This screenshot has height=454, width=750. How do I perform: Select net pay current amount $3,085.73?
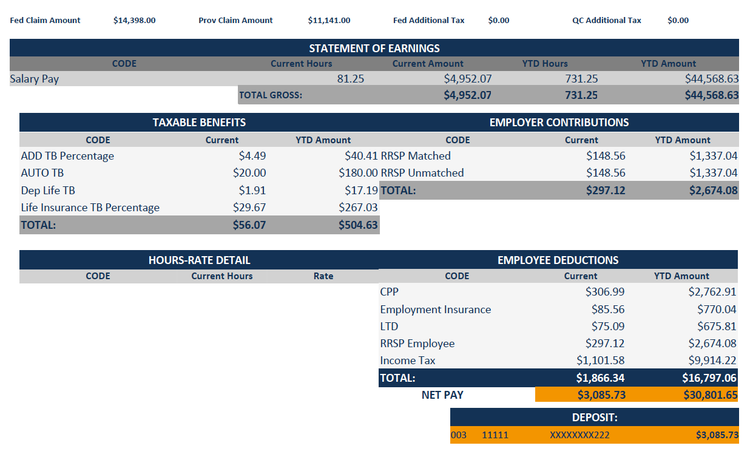click(601, 395)
